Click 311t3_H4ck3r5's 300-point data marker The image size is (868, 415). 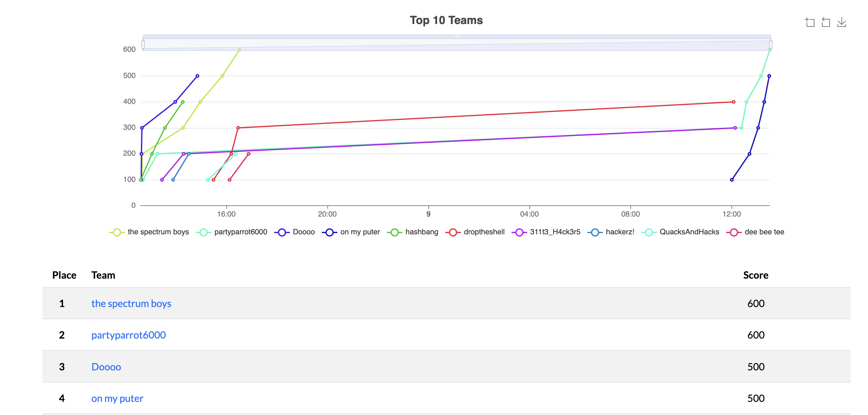[735, 128]
